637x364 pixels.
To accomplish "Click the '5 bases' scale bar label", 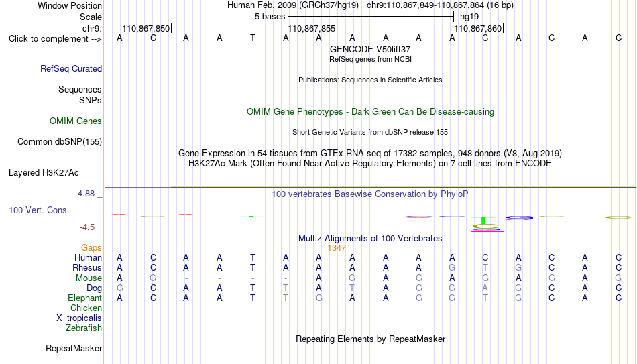I will [270, 17].
